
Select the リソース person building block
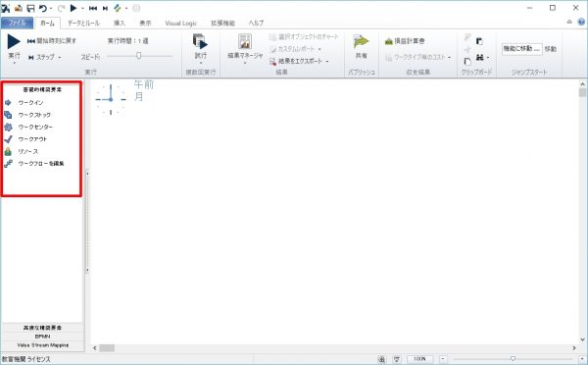tap(8, 151)
